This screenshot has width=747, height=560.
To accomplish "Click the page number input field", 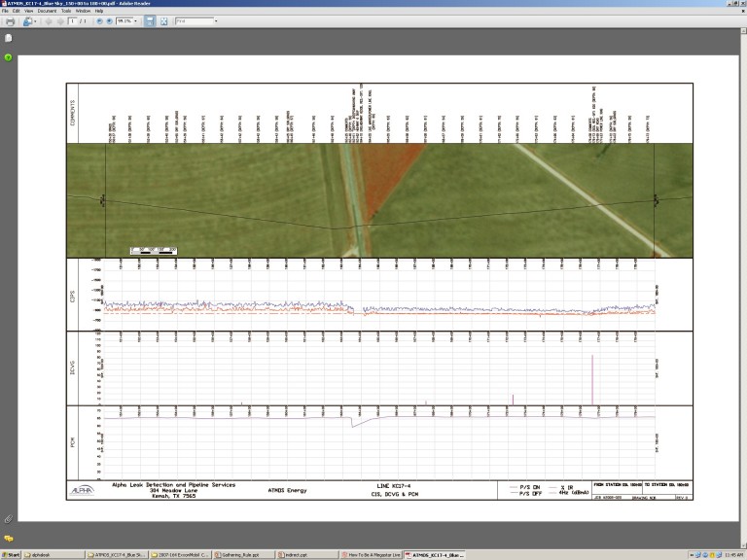I will coord(73,21).
